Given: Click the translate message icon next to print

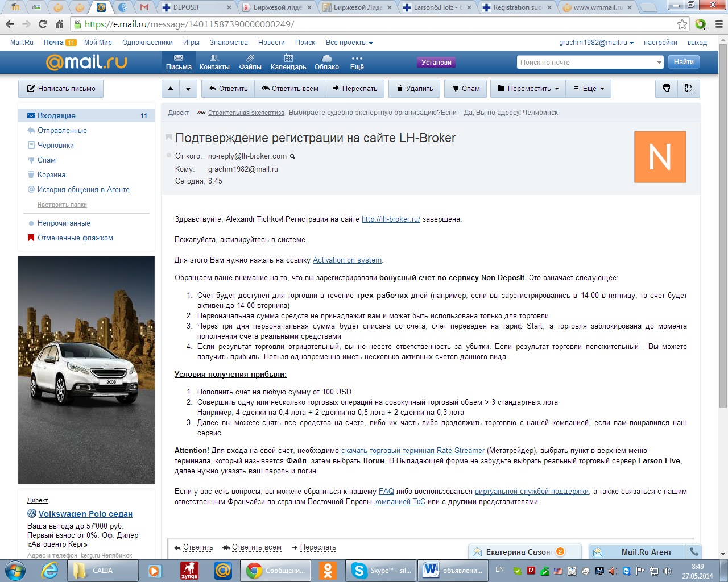Looking at the screenshot, I should point(688,89).
